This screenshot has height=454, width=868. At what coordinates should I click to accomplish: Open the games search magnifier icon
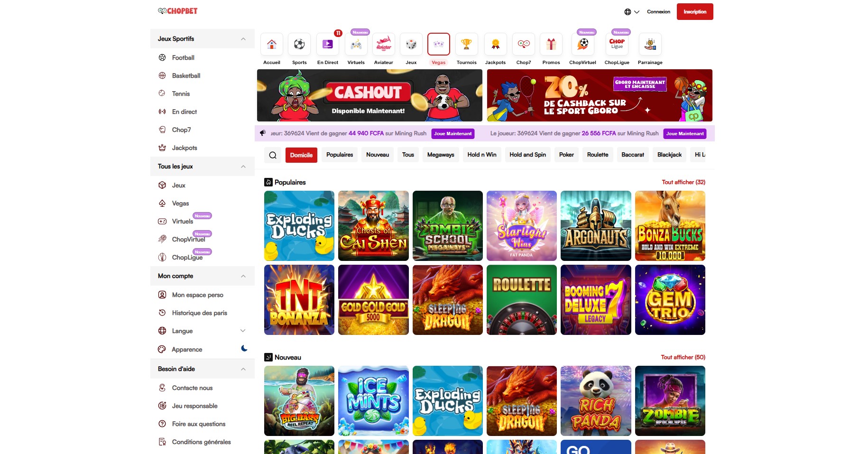273,155
